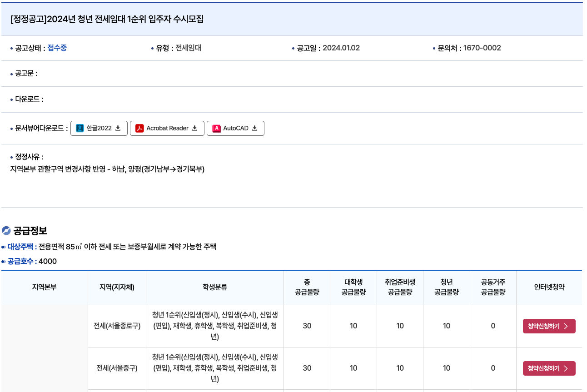Click the 문서뷰어다운로드 label
Screen dimensions: 587x392
tap(41, 128)
